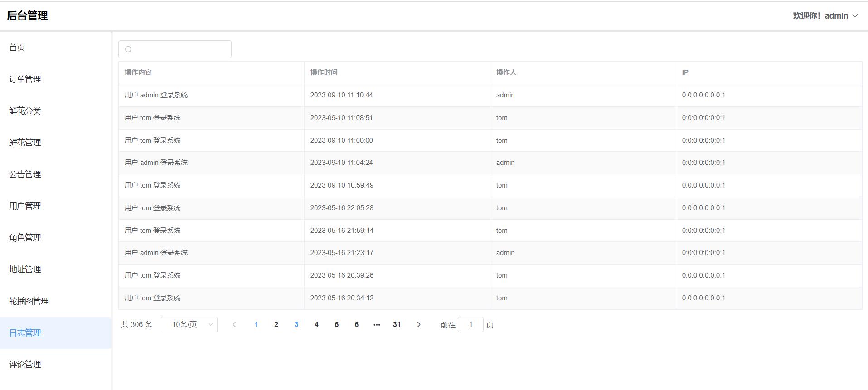Open 评论管理 in the sidebar
This screenshot has height=390, width=868.
[55, 365]
